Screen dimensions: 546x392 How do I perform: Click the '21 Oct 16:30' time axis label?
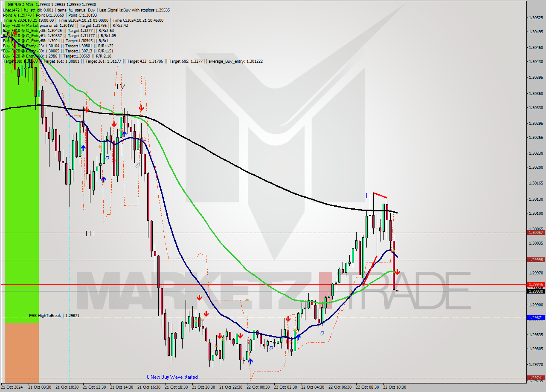[149, 387]
